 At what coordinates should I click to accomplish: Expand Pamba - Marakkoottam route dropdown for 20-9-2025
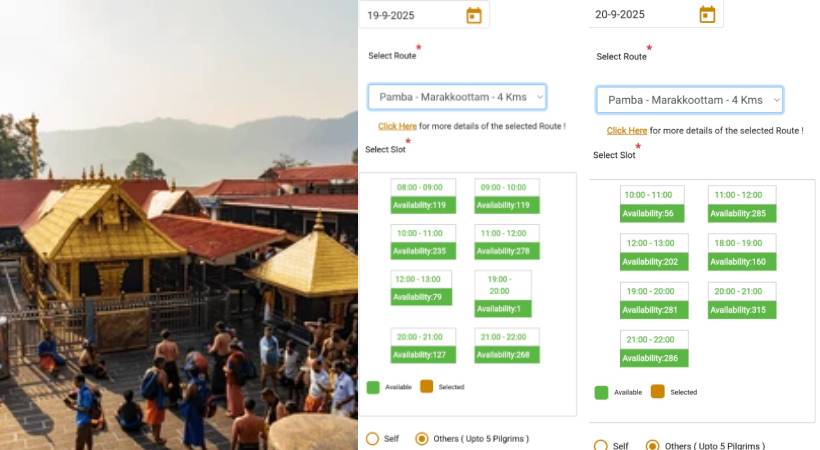pyautogui.click(x=689, y=99)
